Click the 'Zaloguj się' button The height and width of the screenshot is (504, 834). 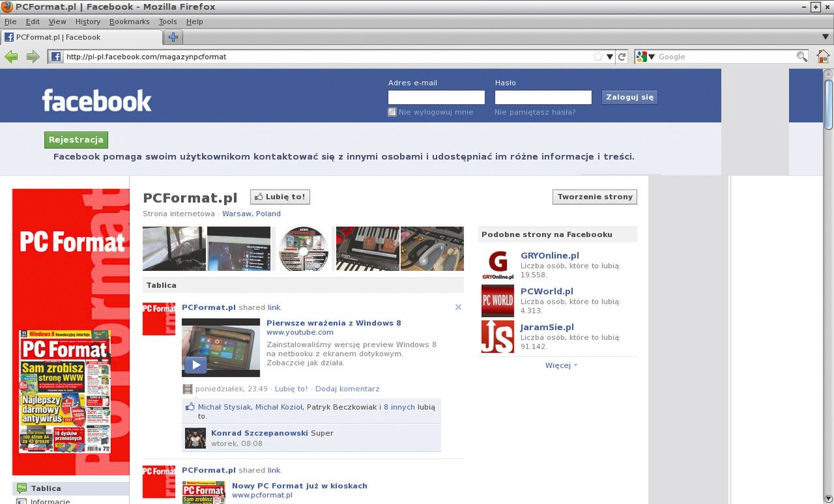click(629, 97)
